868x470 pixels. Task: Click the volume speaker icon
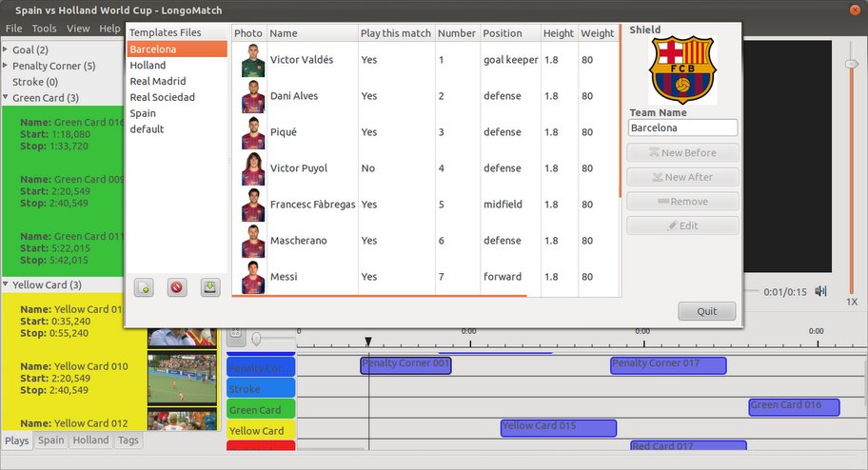point(820,291)
